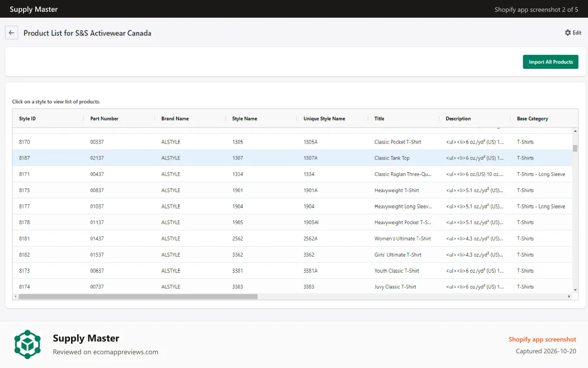Click the horizontal scrollbar thumb

point(138,296)
